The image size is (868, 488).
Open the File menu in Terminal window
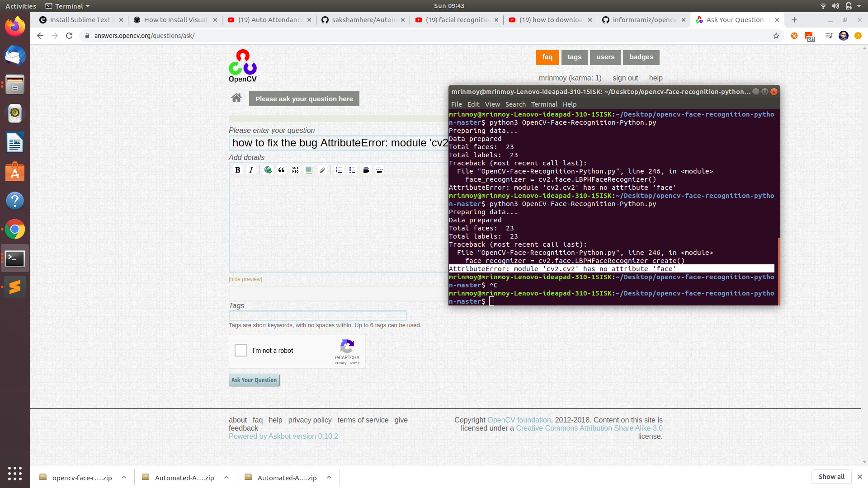(456, 104)
